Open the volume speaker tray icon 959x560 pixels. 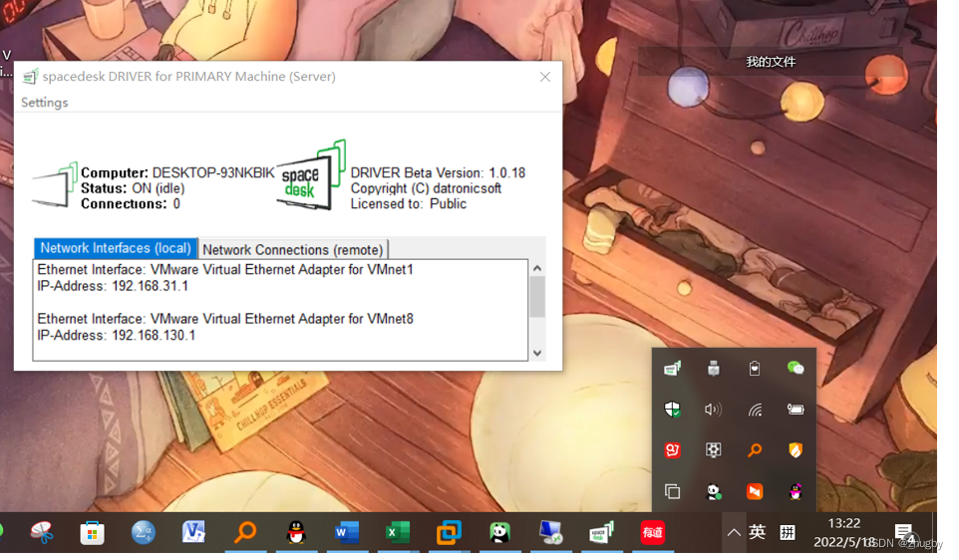(713, 409)
